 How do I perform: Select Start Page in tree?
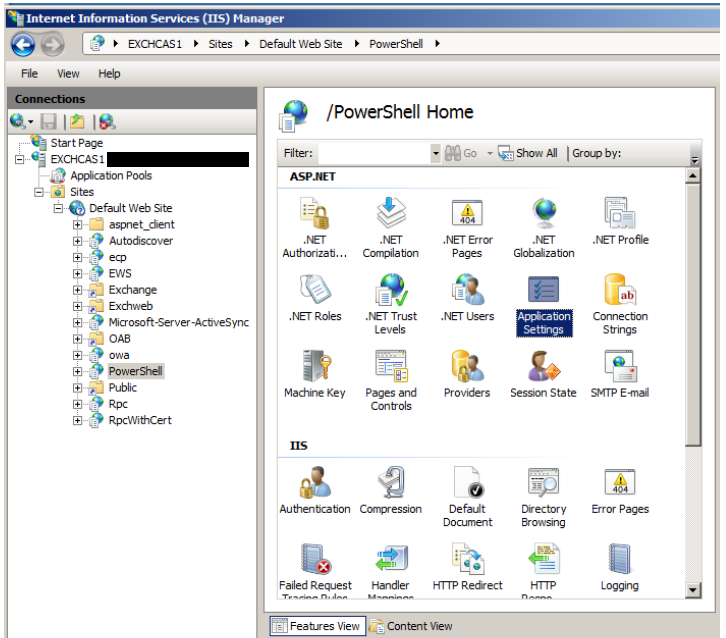click(77, 143)
